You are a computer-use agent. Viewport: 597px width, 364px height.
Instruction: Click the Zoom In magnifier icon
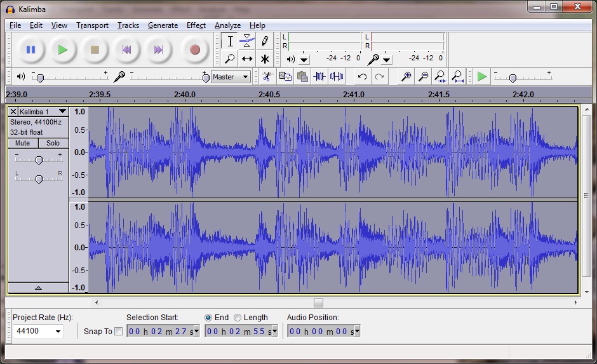tap(406, 77)
